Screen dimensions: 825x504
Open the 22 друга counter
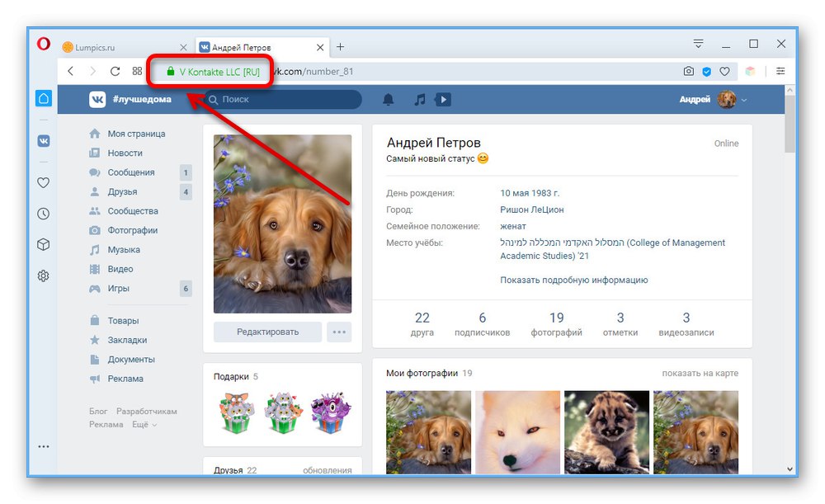coord(422,324)
